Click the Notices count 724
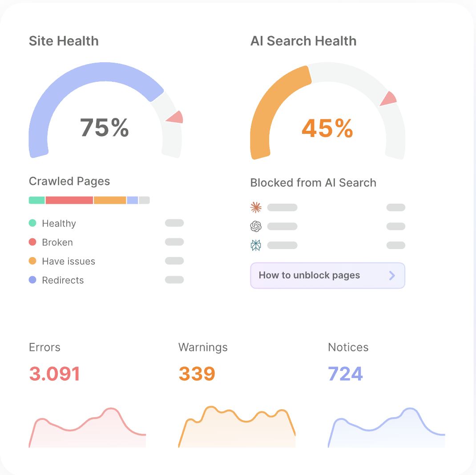The image size is (476, 475). pyautogui.click(x=346, y=374)
